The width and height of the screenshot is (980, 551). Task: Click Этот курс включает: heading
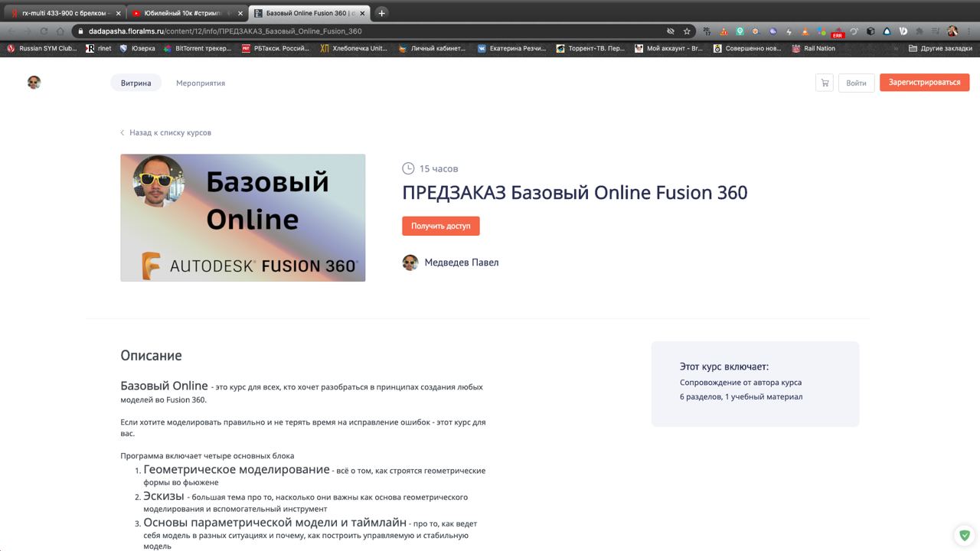coord(724,367)
